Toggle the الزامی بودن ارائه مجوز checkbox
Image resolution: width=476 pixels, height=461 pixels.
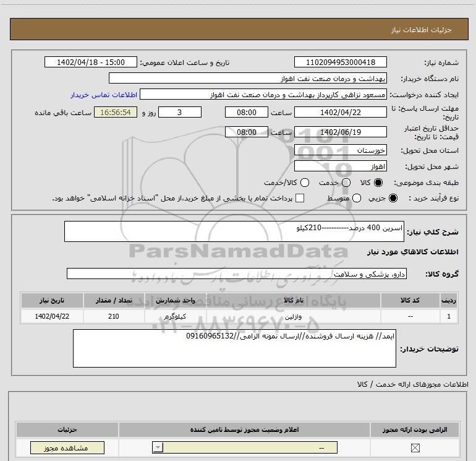(x=415, y=447)
